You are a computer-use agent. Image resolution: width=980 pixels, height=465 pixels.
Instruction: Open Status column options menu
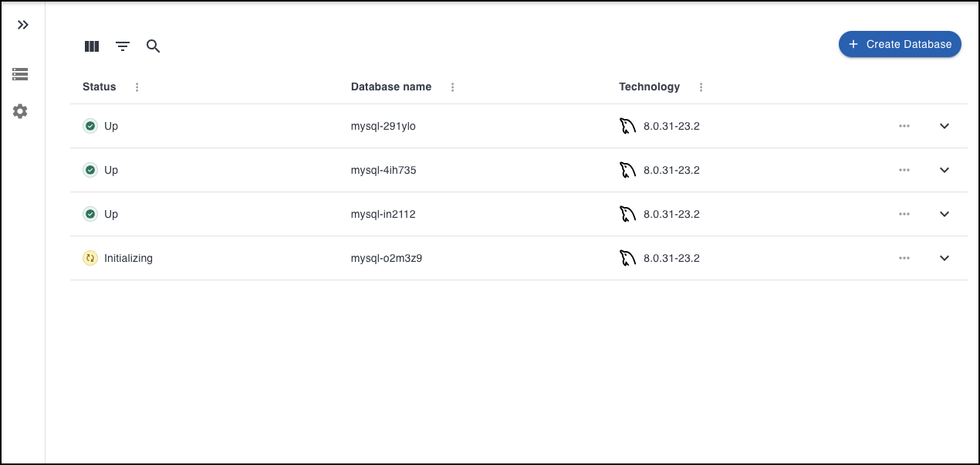point(137,87)
